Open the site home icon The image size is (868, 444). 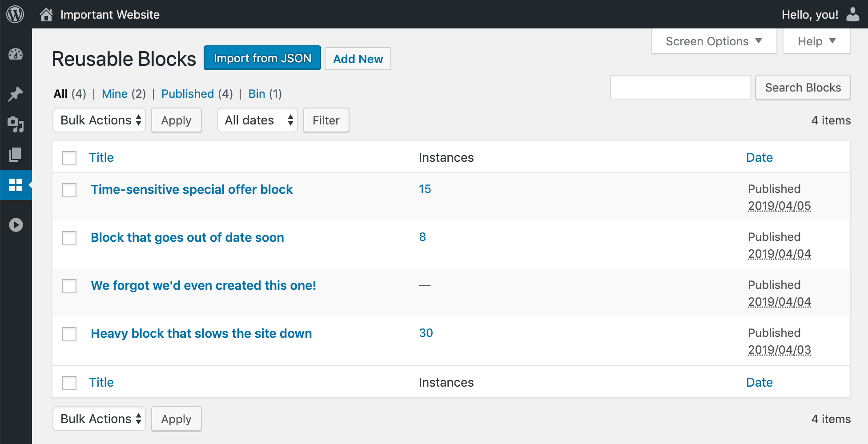point(46,15)
